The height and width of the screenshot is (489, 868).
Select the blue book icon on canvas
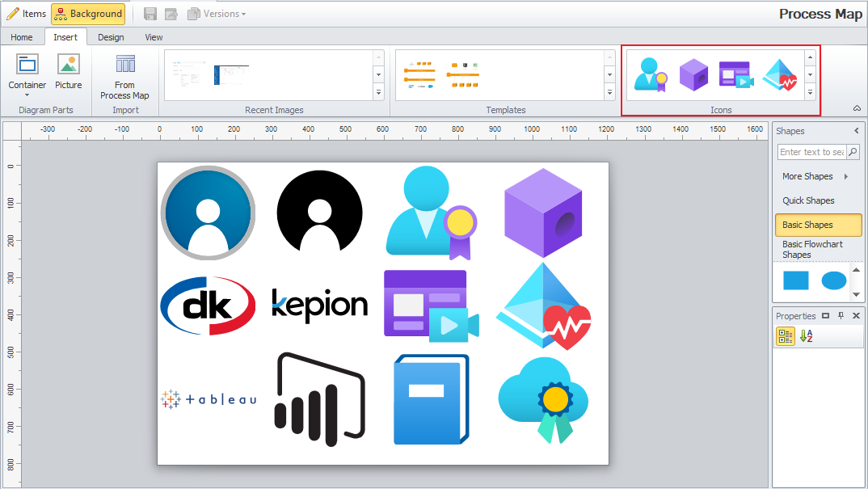[432, 399]
